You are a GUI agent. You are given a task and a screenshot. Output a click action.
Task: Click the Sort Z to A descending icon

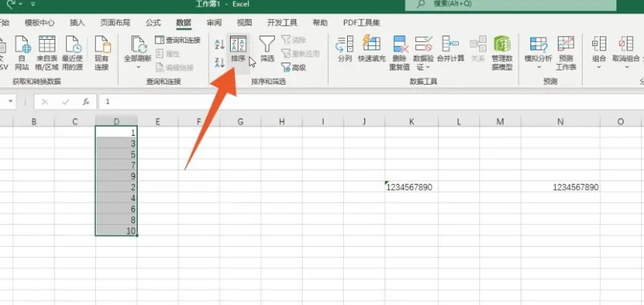[x=219, y=63]
